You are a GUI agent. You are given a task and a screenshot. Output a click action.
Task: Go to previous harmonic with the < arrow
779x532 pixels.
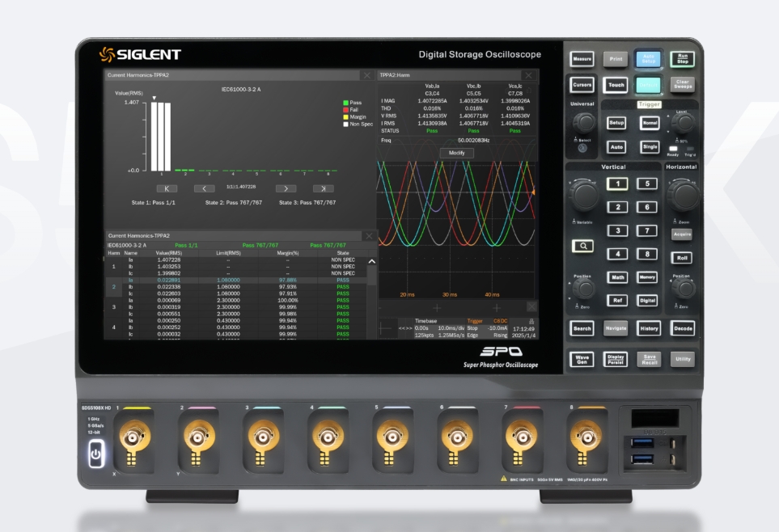(205, 188)
